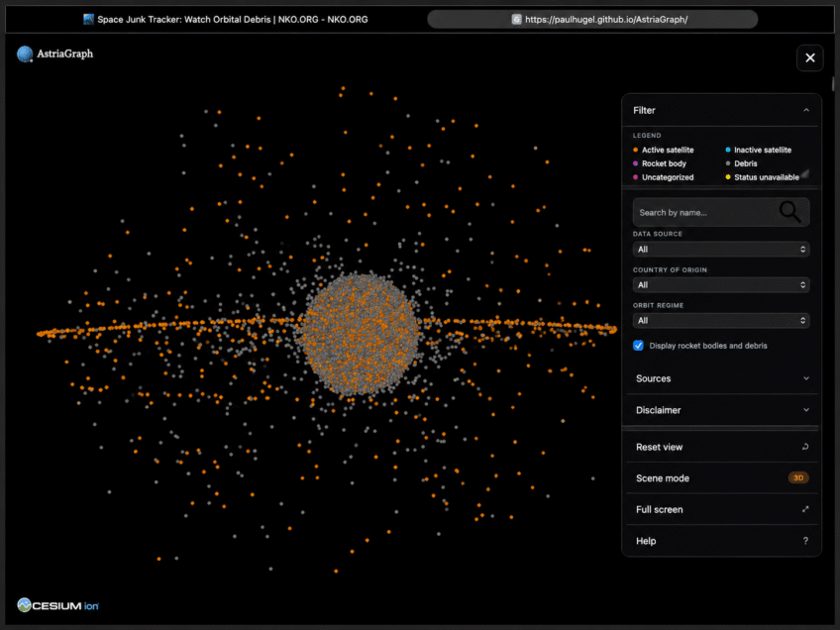This screenshot has height=630, width=840.
Task: Click the Help question mark icon
Action: (x=805, y=541)
